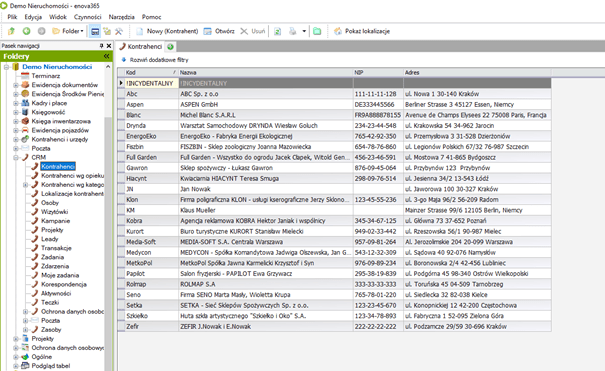This screenshot has width=605, height=371.
Task: Click NIP 222-22-22-222 in Zefir row
Action: pos(378,327)
